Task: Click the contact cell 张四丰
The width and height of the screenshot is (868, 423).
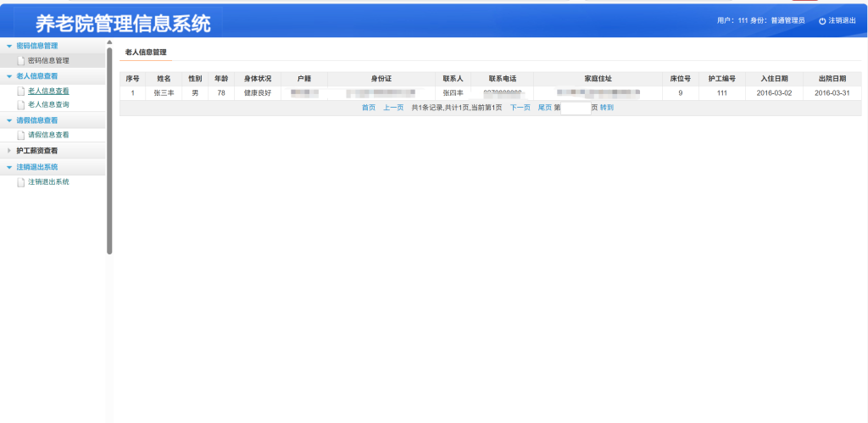Action: click(x=453, y=93)
